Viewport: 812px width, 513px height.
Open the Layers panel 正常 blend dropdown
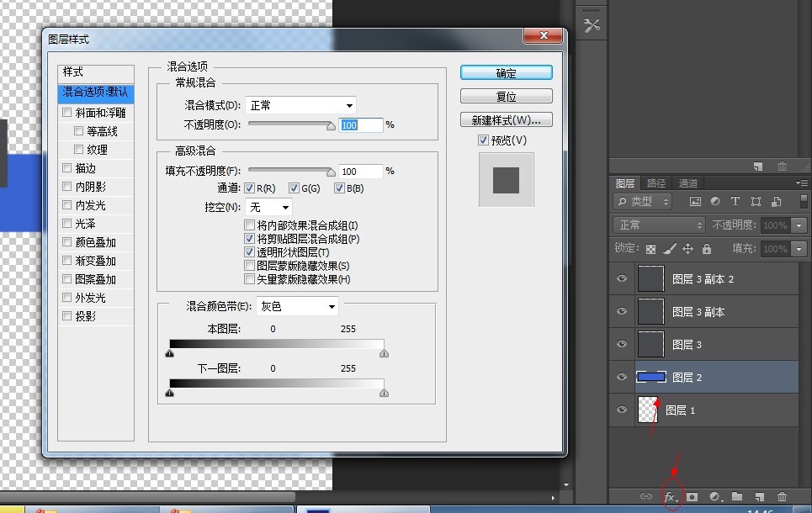coord(659,225)
